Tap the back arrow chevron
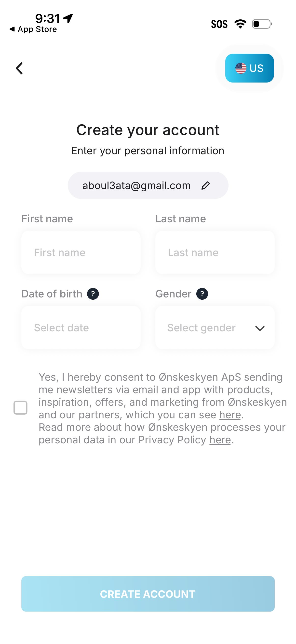This screenshot has width=296, height=644. coord(19,68)
